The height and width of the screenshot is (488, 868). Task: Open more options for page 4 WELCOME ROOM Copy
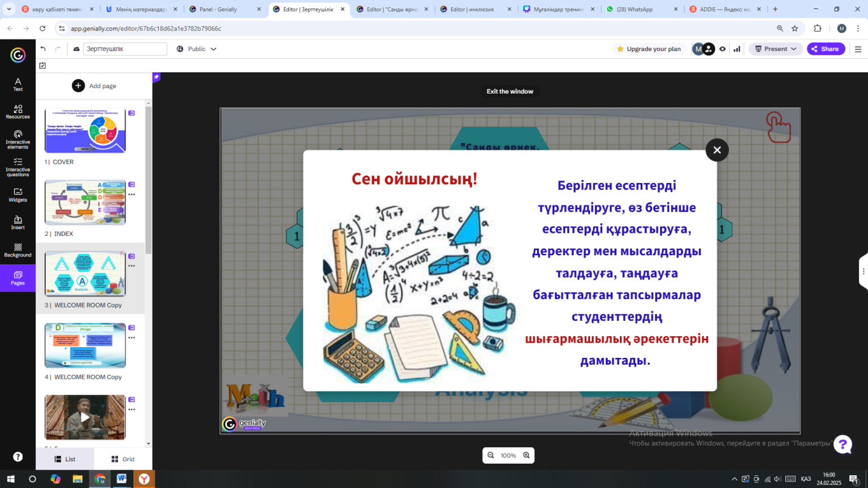click(x=131, y=338)
